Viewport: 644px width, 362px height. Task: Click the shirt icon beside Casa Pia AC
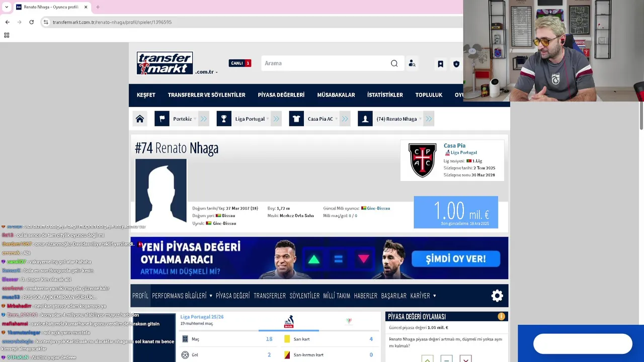pos(296,119)
